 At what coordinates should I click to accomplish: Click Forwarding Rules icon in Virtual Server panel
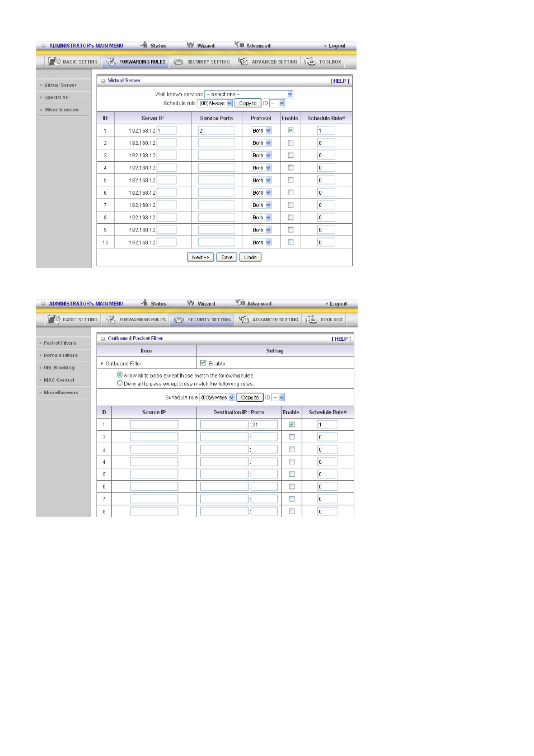pyautogui.click(x=110, y=62)
